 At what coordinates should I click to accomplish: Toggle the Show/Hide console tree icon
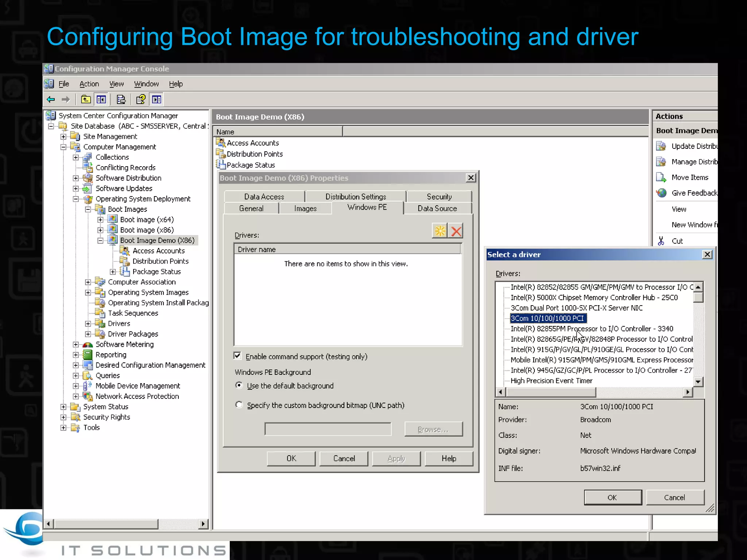(101, 99)
